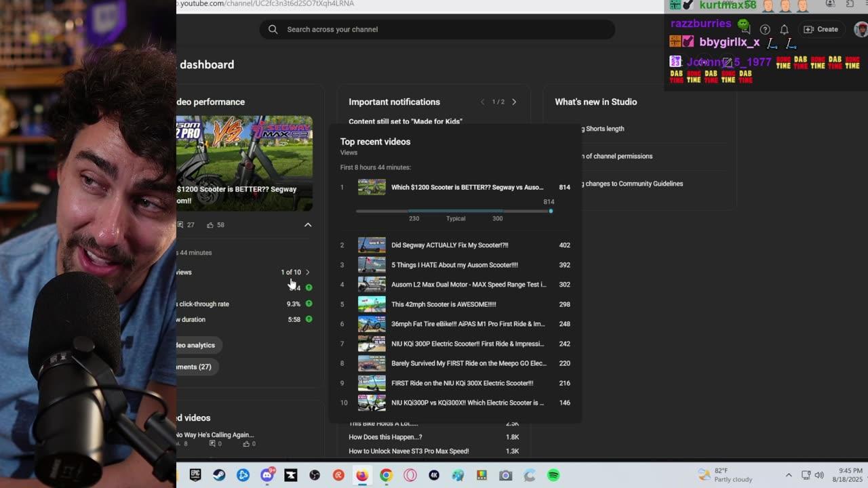Select Which $1200 Scooter is BETTER row
The image size is (868, 488).
tap(456, 187)
